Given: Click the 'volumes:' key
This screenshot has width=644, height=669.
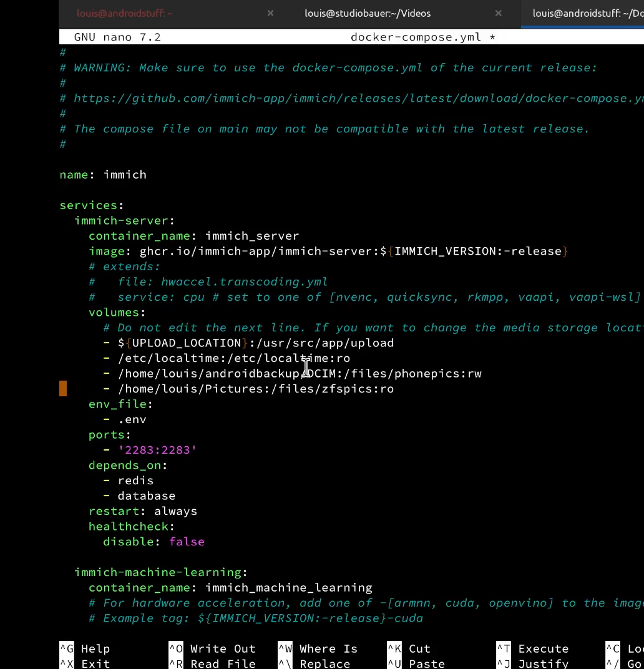Looking at the screenshot, I should (x=117, y=313).
